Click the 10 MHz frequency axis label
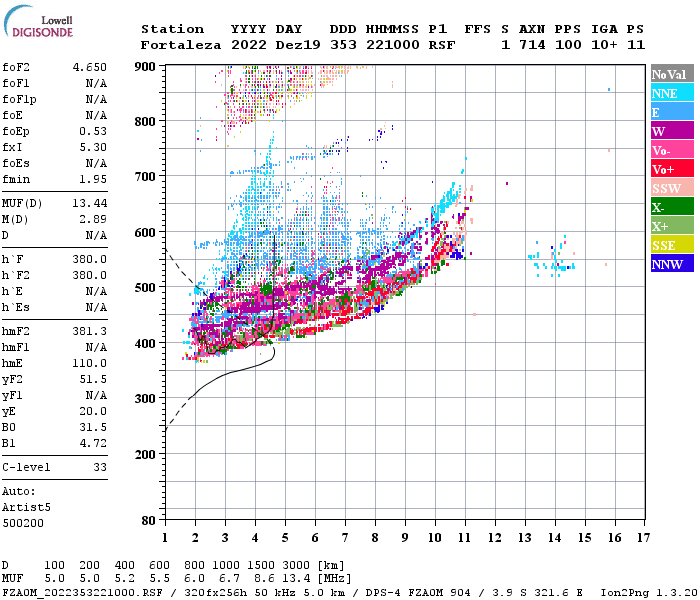Image resolution: width=700 pixels, height=600 pixels. 435,538
